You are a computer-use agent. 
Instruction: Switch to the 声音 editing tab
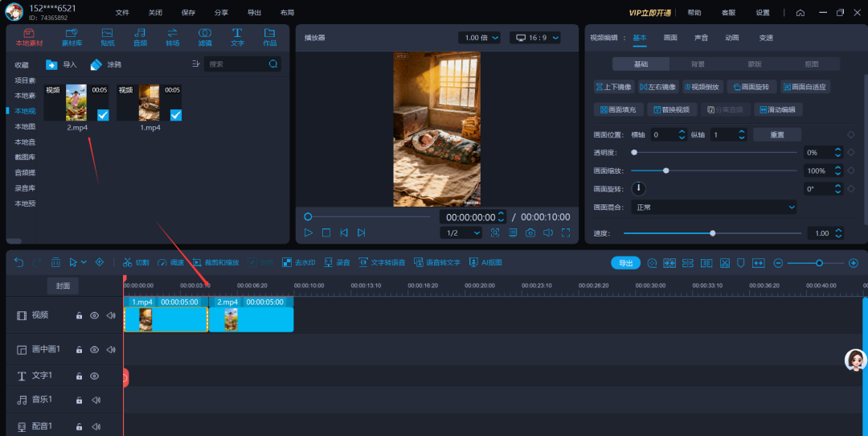[701, 38]
